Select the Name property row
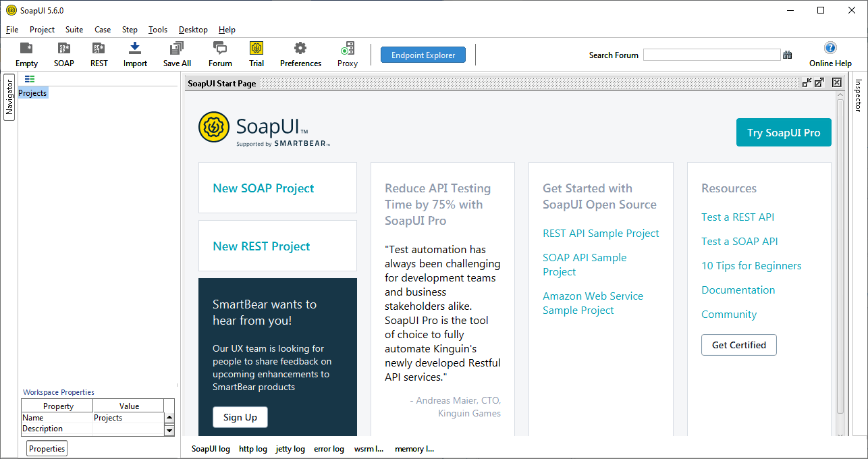The image size is (868, 459). tap(92, 418)
